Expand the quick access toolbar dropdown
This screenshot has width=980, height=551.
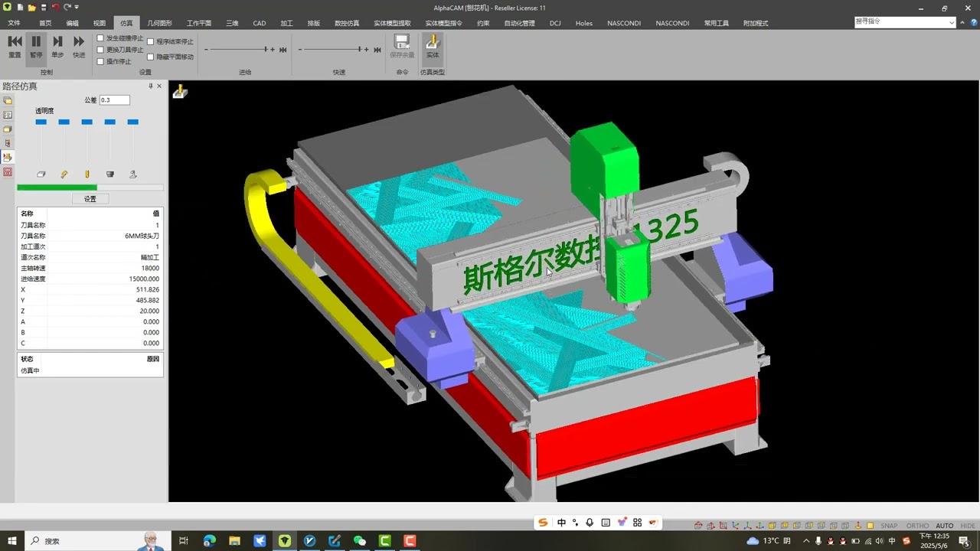[77, 8]
